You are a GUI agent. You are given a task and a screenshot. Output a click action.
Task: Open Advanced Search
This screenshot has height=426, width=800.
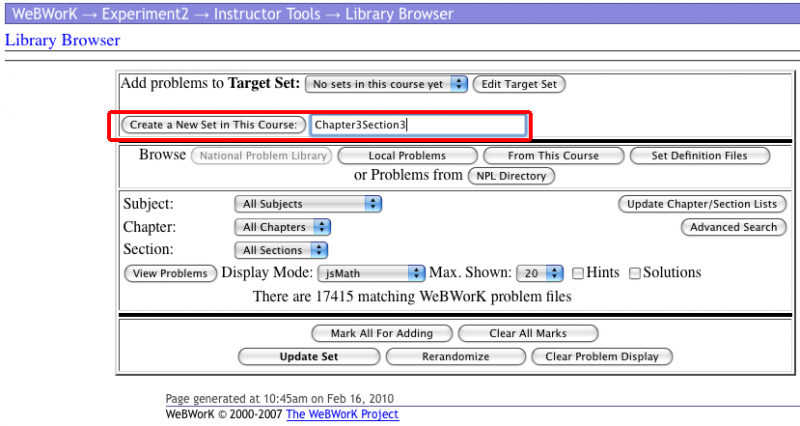click(733, 227)
